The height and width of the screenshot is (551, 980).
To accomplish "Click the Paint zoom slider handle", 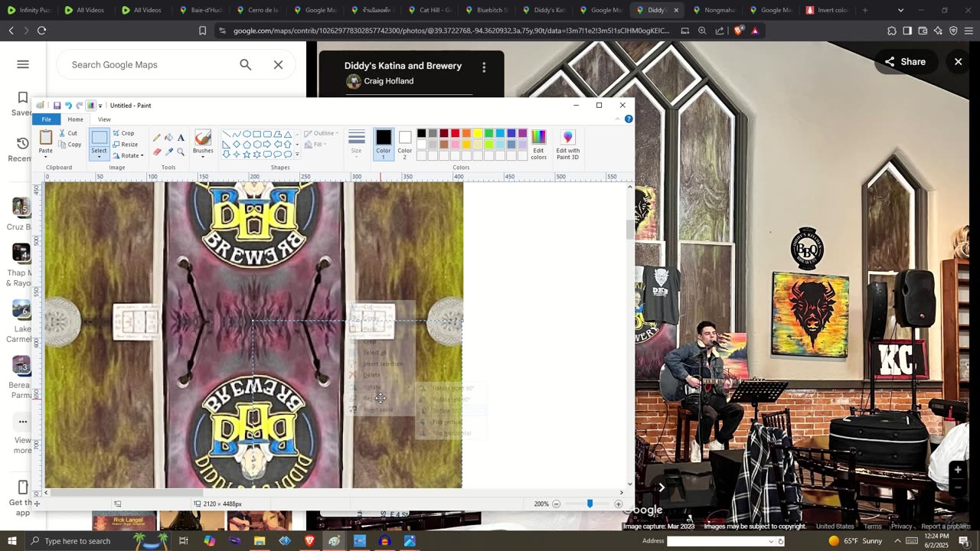I will (x=590, y=504).
